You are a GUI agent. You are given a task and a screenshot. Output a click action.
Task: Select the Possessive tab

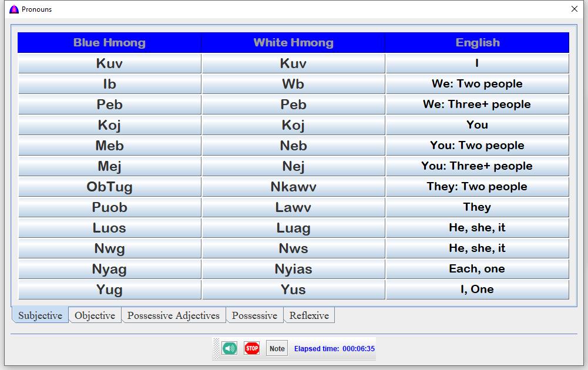[x=254, y=315]
